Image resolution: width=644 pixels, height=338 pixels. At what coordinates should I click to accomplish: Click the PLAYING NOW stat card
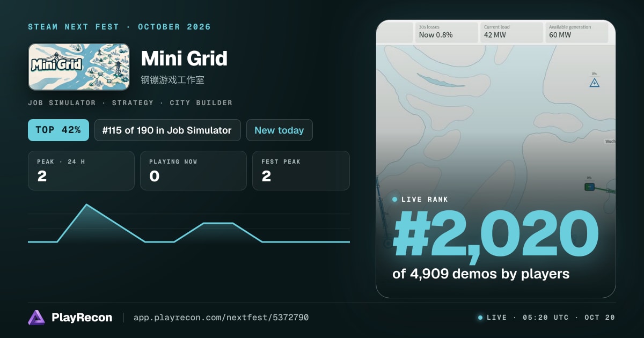[193, 171]
